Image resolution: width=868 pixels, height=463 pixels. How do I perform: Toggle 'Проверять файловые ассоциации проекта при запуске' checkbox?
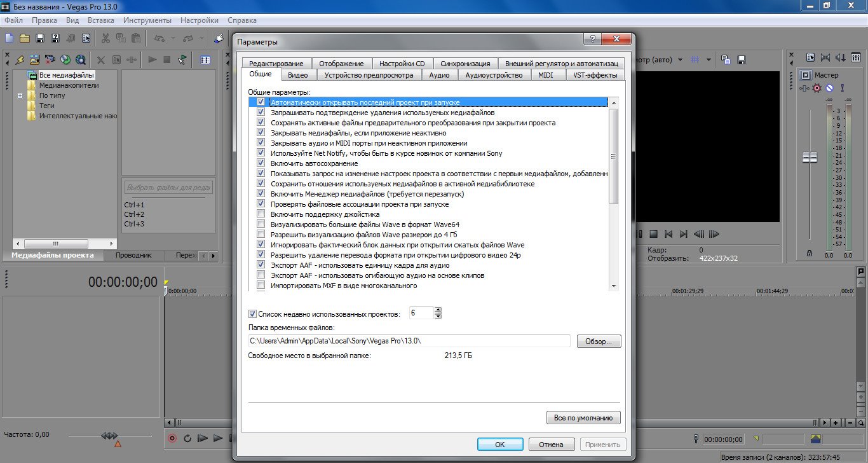(x=261, y=204)
